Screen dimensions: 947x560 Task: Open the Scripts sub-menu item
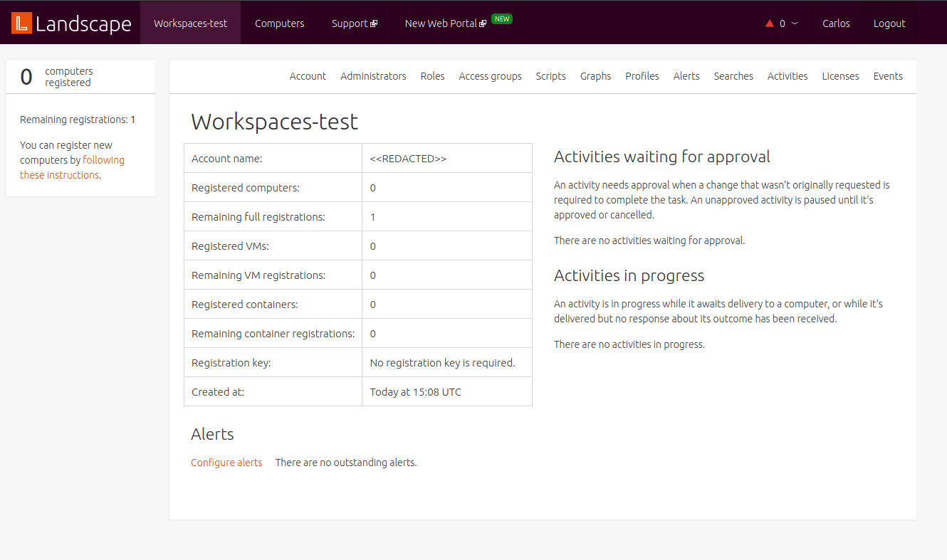(550, 76)
